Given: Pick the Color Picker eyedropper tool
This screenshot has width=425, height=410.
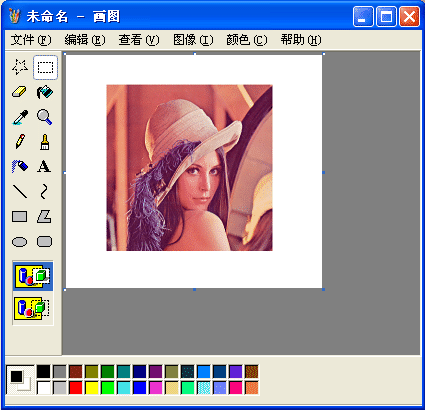Looking at the screenshot, I should [20, 117].
